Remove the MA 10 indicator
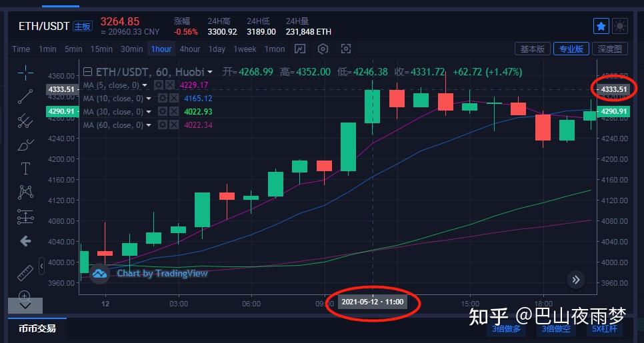Image resolution: width=644 pixels, height=343 pixels. tap(174, 99)
